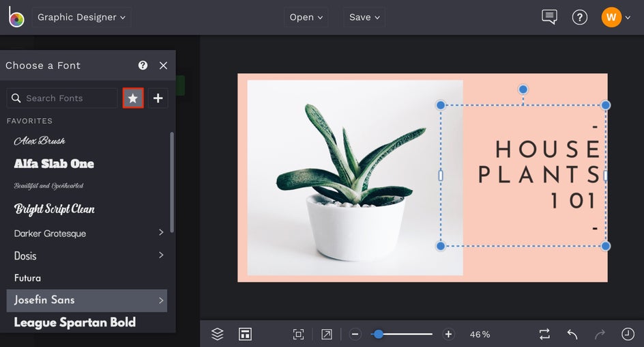Open the feedback chat icon
This screenshot has height=347, width=644.
[549, 17]
